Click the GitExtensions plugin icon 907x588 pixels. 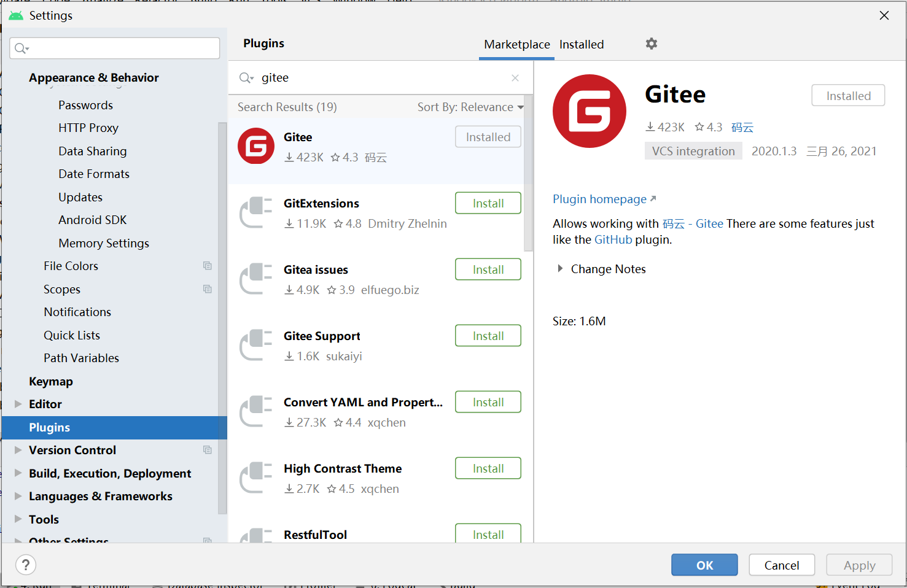point(255,212)
